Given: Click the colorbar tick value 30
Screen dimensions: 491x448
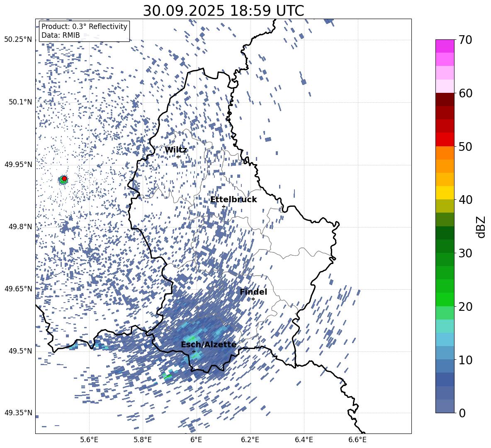Looking at the screenshot, I should [465, 253].
